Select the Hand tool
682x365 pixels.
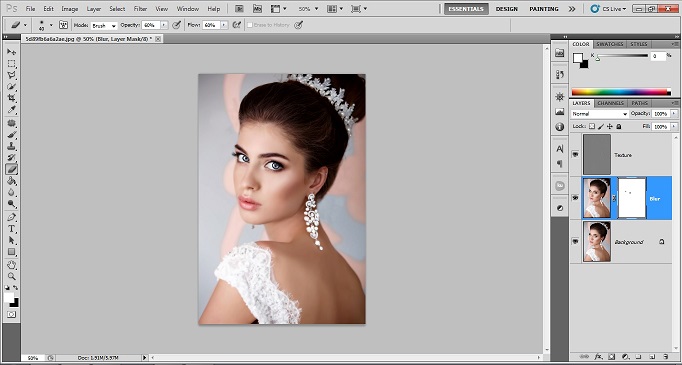click(11, 265)
